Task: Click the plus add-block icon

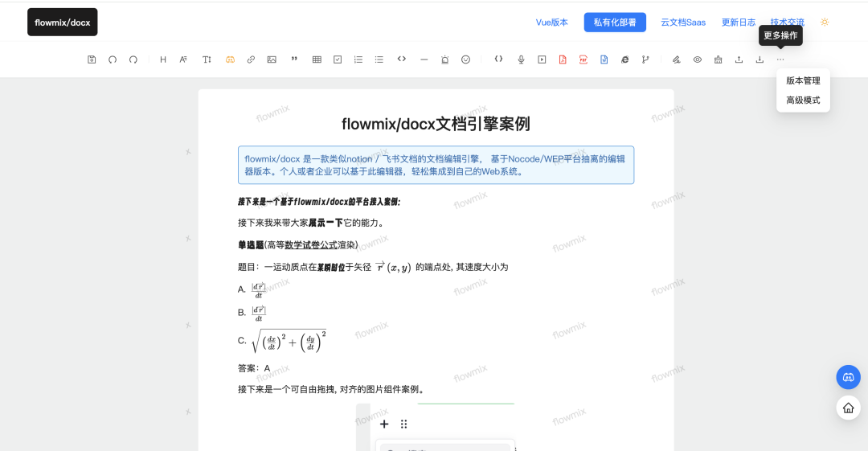Action: tap(384, 424)
